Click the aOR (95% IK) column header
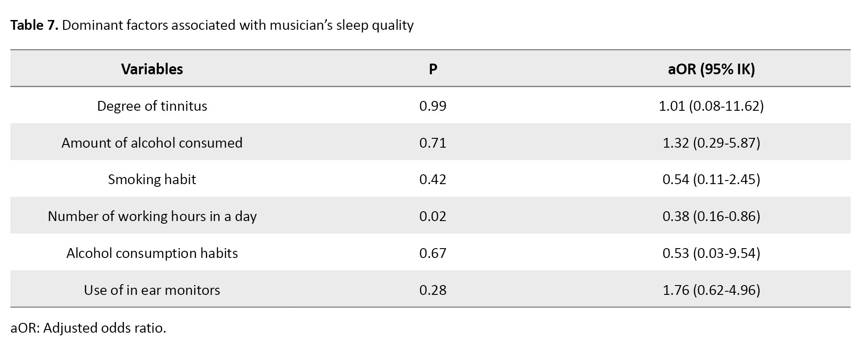The image size is (868, 350). [711, 69]
